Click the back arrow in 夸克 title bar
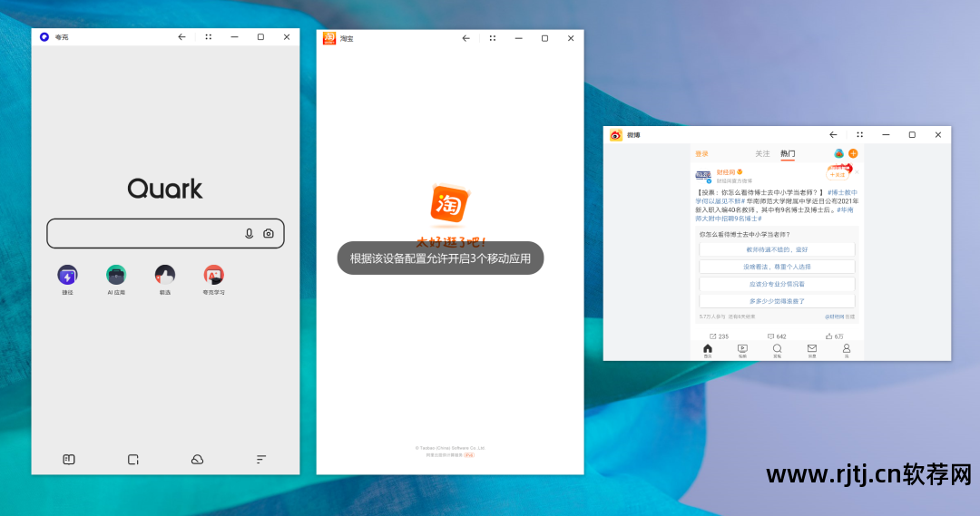980x516 pixels. point(181,37)
